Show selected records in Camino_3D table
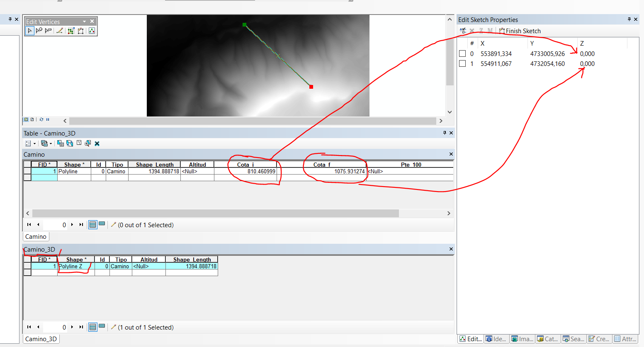The width and height of the screenshot is (644, 347). tap(102, 327)
